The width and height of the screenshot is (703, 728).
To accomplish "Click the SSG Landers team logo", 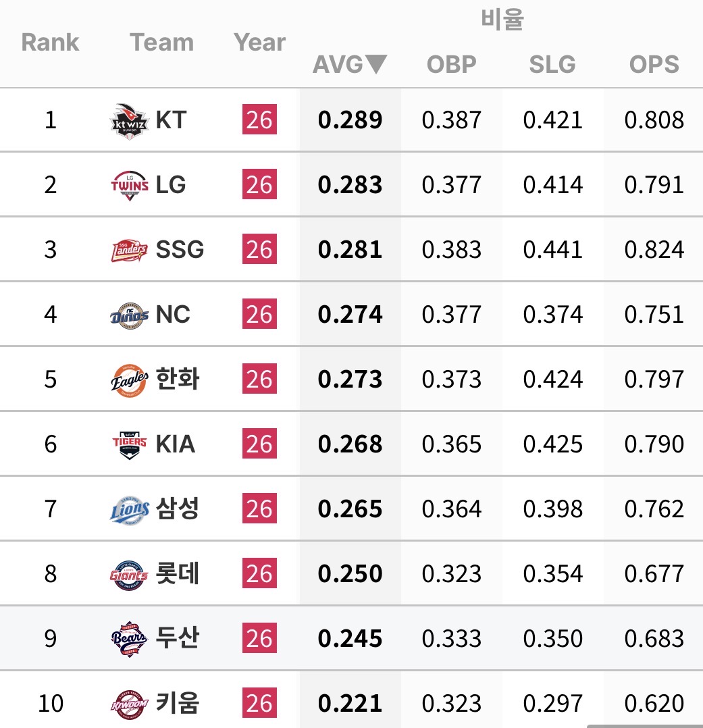I will click(x=130, y=251).
